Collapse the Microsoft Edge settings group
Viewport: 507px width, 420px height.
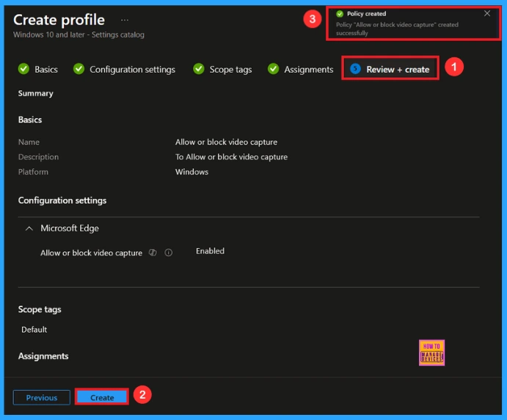(29, 229)
